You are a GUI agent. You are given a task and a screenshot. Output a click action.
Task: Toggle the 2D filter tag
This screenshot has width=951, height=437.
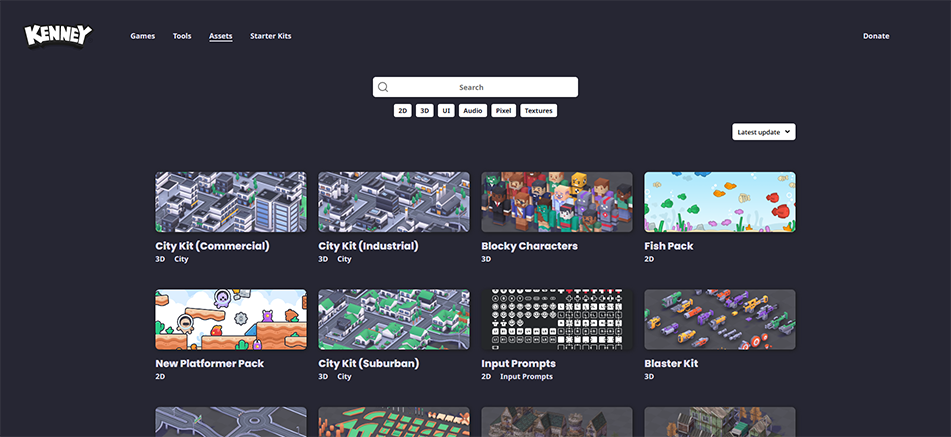click(402, 111)
